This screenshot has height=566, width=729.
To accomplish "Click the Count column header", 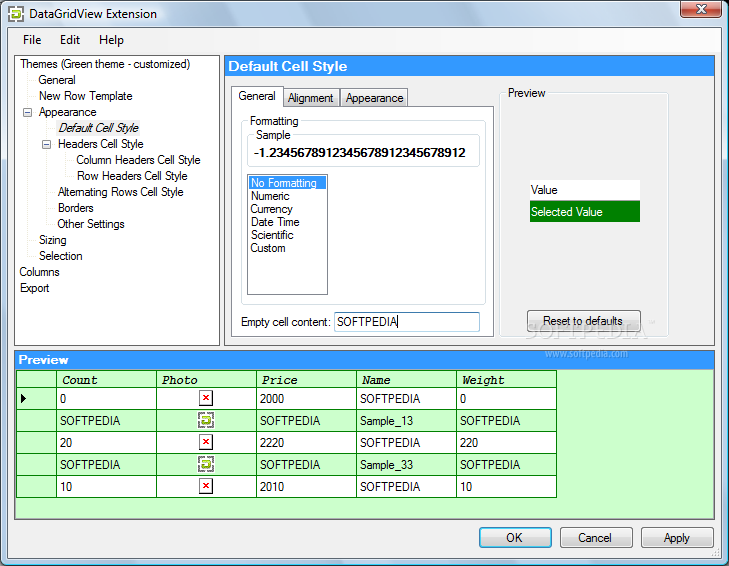I will [x=106, y=380].
